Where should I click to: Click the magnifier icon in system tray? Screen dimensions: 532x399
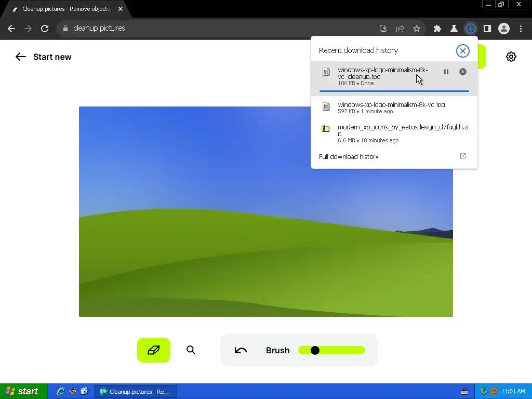[494, 391]
